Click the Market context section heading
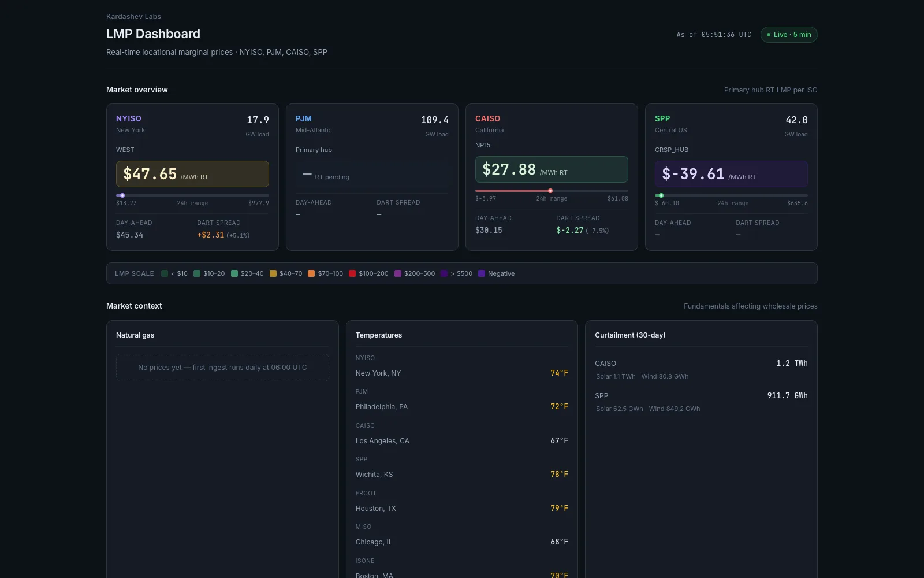This screenshot has width=924, height=578. point(134,306)
